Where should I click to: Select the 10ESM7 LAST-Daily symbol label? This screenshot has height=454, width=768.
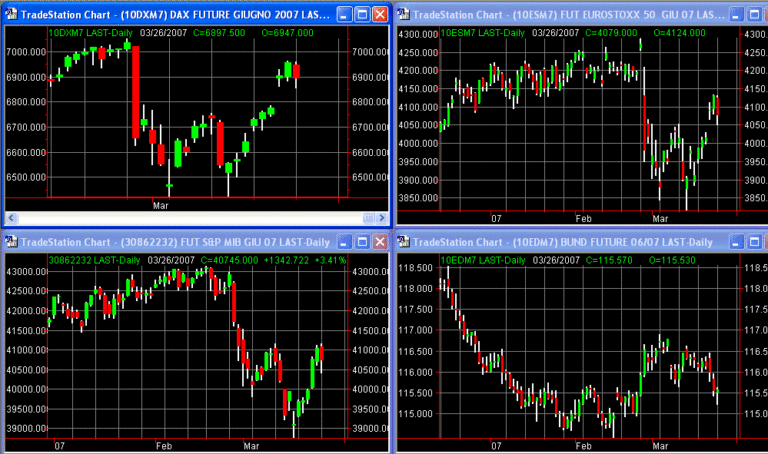point(482,33)
